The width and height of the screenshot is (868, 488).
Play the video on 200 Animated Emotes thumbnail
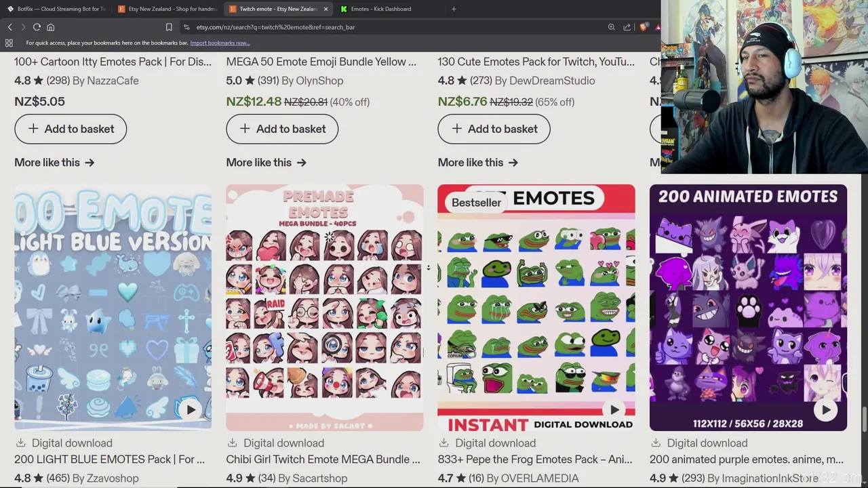825,409
